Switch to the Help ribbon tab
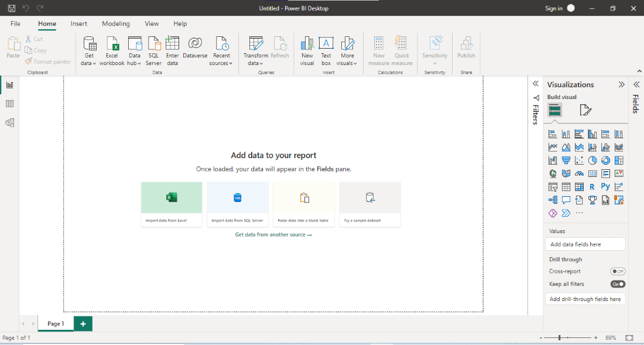 [x=180, y=24]
